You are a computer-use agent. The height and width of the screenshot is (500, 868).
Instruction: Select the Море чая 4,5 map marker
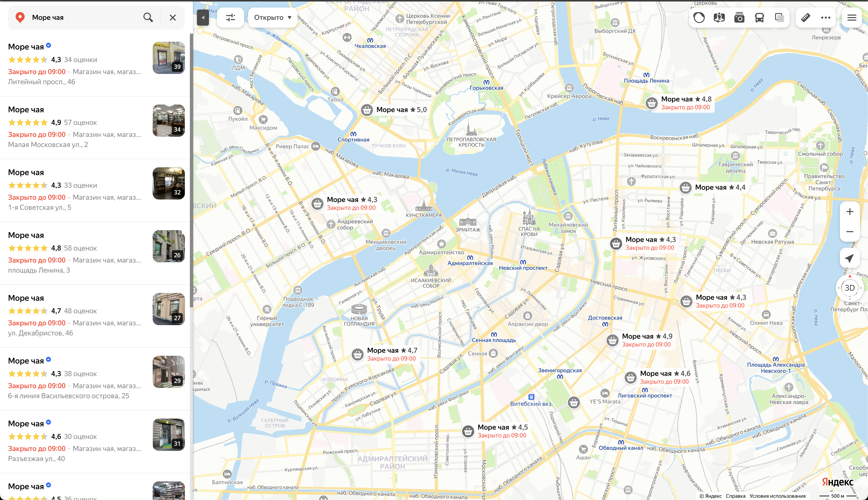(x=468, y=431)
